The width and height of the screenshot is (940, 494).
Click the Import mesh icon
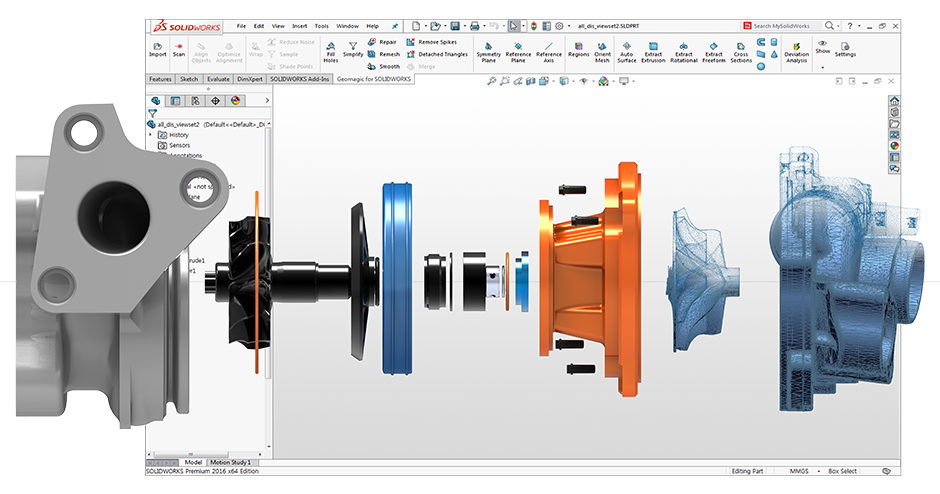pos(157,48)
